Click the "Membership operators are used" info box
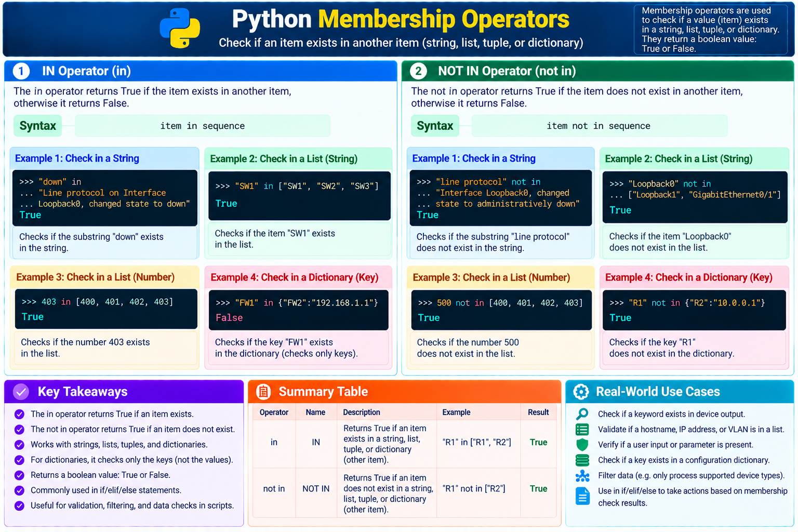 coord(710,30)
